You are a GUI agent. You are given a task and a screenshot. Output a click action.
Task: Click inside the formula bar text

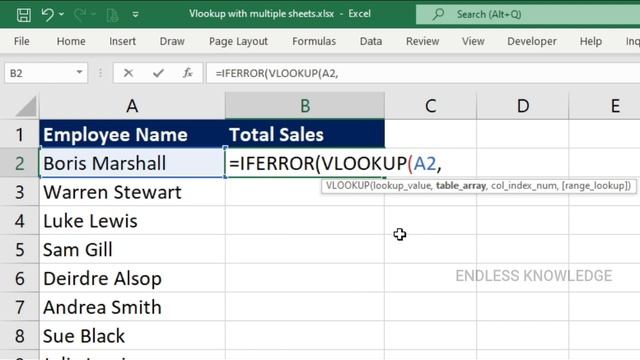[x=277, y=73]
